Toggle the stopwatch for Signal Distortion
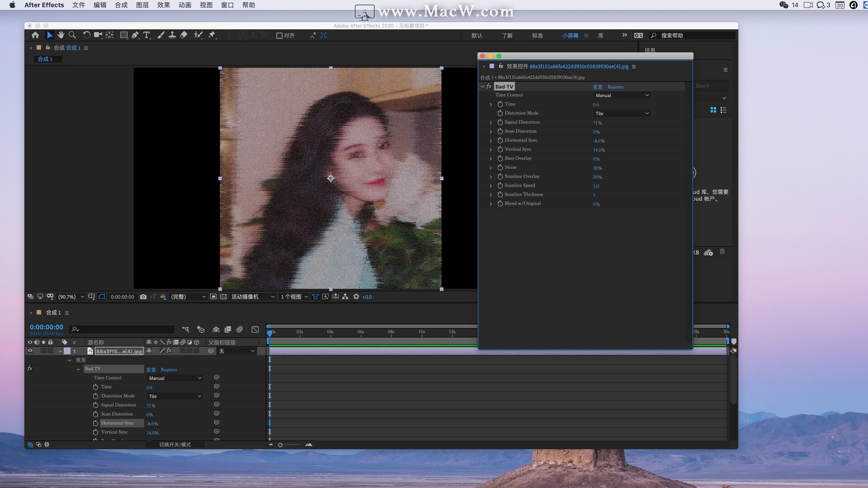Image resolution: width=868 pixels, height=488 pixels. [x=500, y=122]
